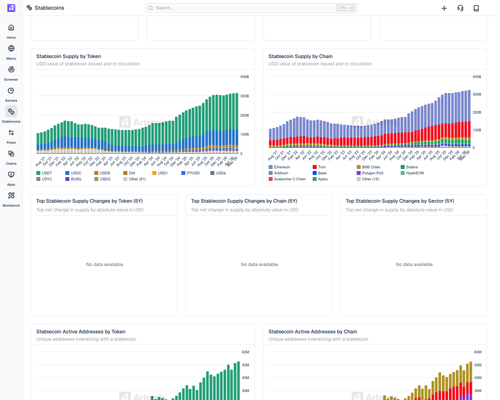500x400 pixels.
Task: Open the Apps sidebar icon
Action: (11, 175)
